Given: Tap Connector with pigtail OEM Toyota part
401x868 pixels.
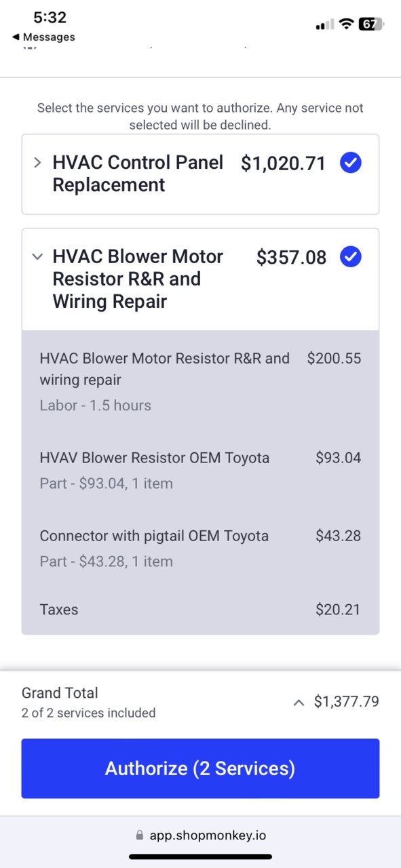Looking at the screenshot, I should [154, 536].
